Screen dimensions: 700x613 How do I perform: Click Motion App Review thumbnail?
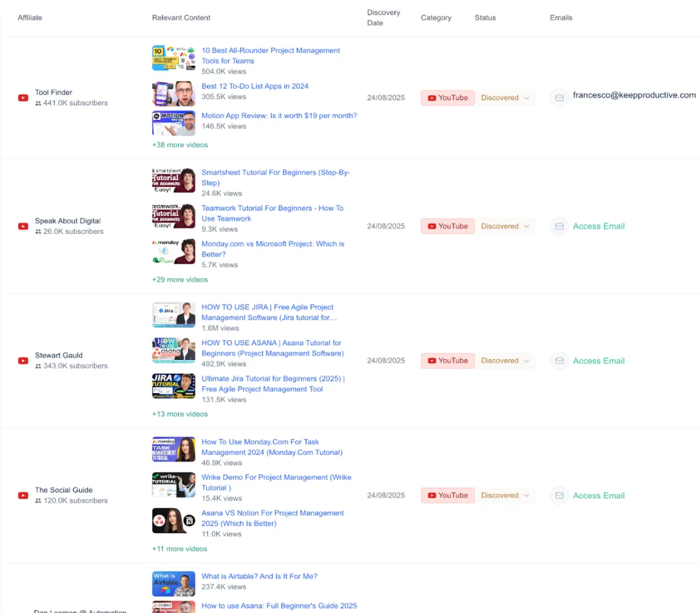[174, 123]
